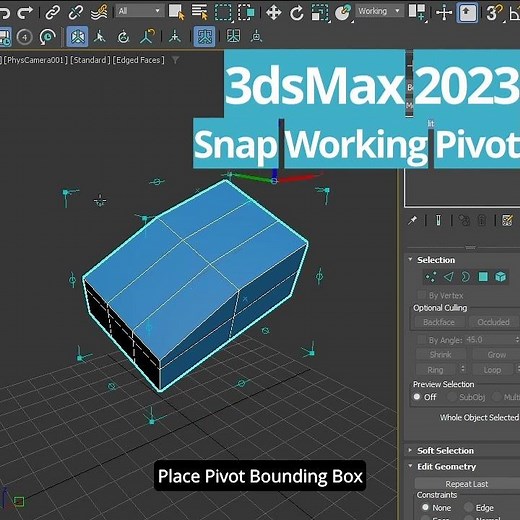Click the Loop selection button
The height and width of the screenshot is (520, 520).
(x=492, y=370)
